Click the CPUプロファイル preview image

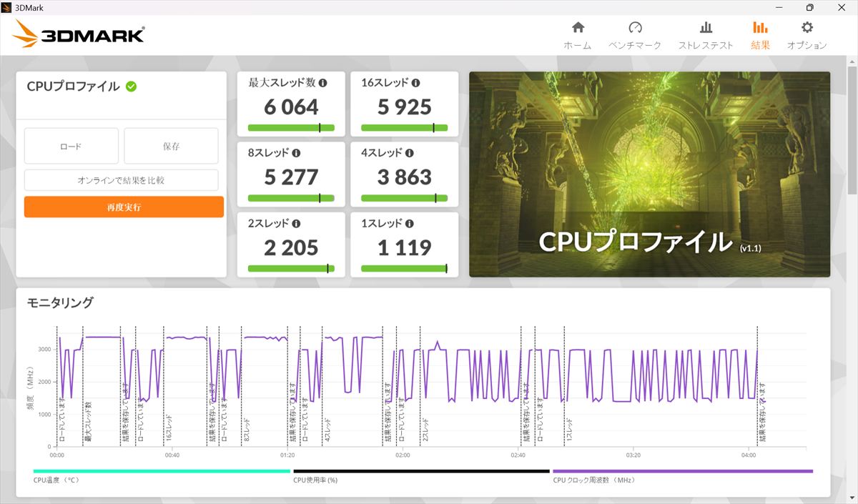pyautogui.click(x=649, y=174)
